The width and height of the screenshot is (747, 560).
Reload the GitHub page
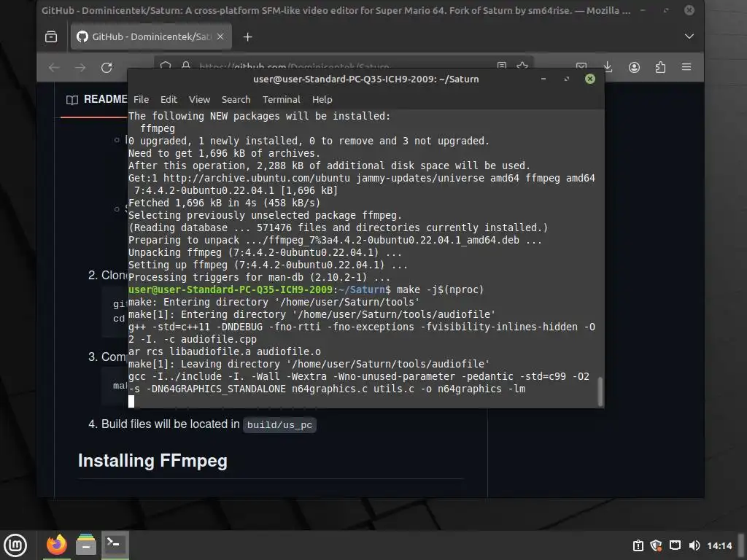coord(107,68)
